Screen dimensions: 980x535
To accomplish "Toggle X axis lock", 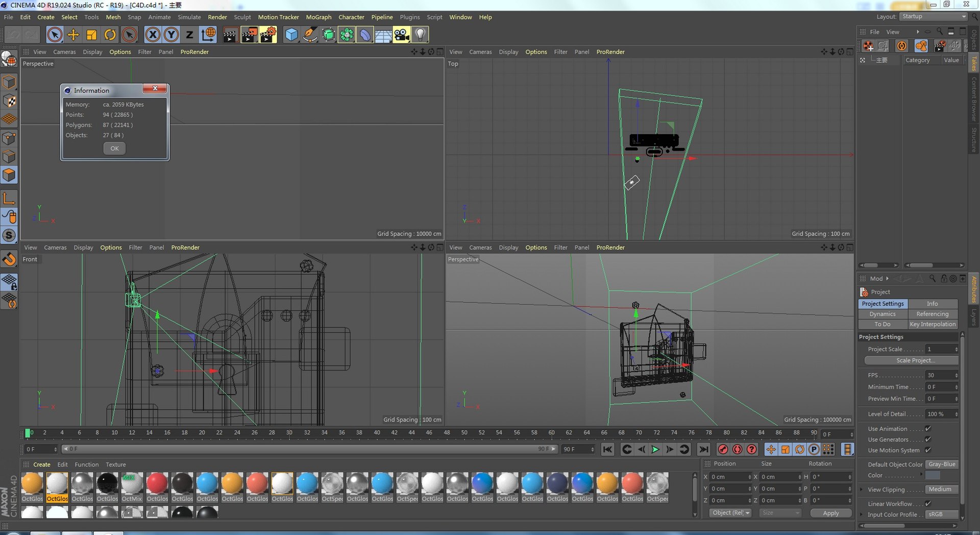I will (153, 35).
